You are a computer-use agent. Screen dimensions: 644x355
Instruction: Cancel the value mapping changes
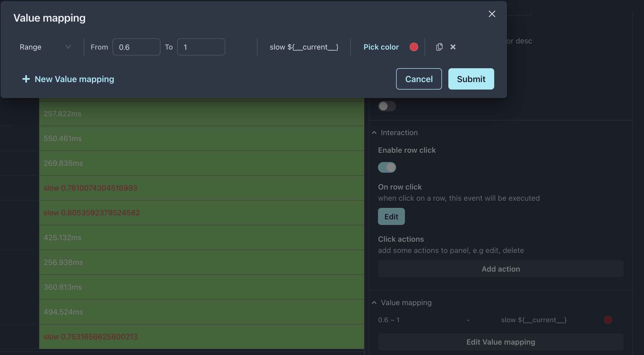tap(419, 79)
